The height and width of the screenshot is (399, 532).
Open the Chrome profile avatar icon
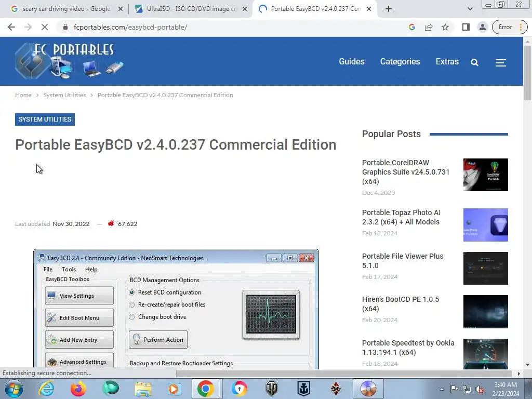(483, 27)
